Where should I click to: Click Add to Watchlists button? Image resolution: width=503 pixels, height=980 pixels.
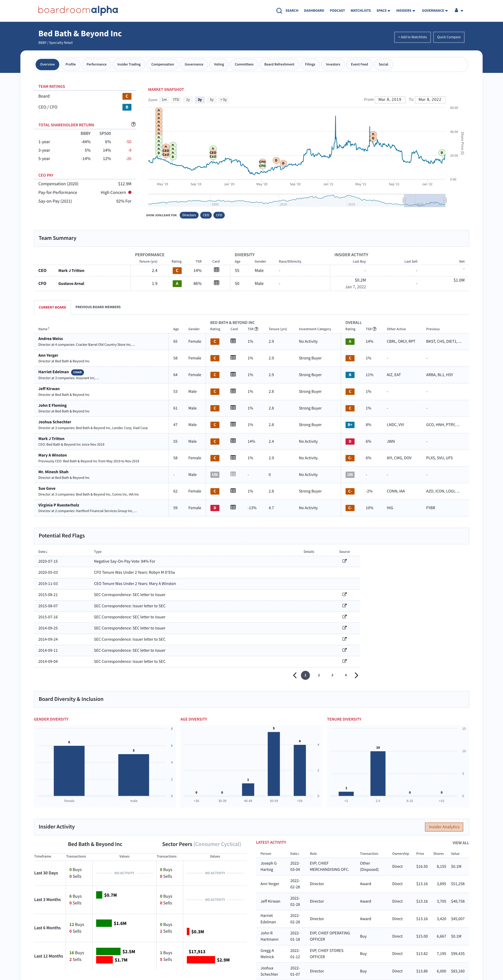click(x=412, y=37)
